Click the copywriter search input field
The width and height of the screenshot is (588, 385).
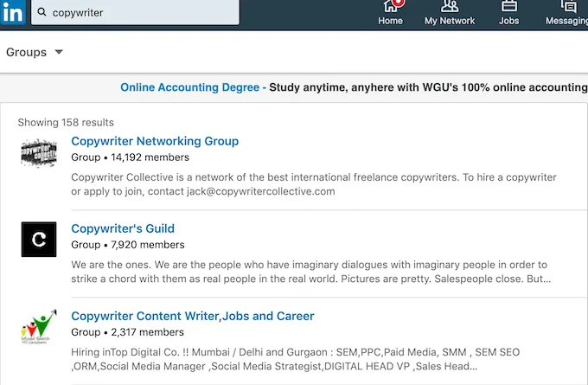(135, 12)
